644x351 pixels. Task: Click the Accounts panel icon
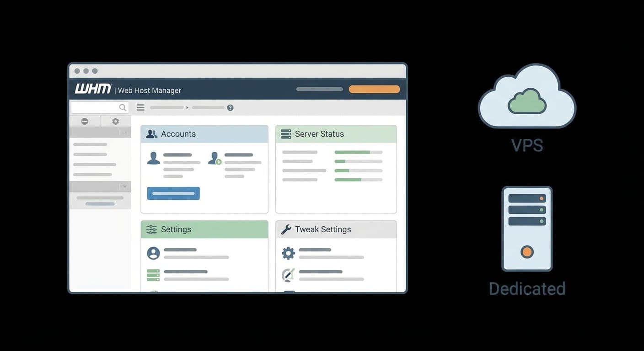(151, 133)
